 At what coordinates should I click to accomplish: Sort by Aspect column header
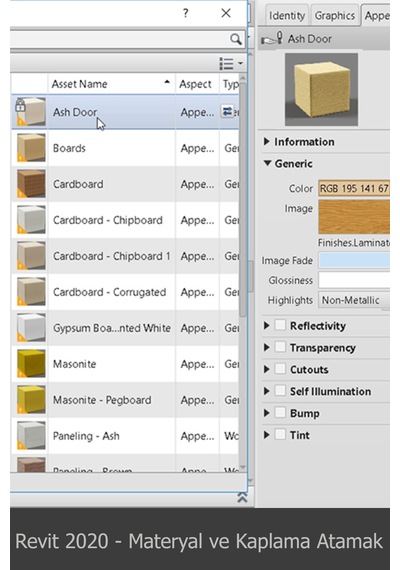coord(197,84)
